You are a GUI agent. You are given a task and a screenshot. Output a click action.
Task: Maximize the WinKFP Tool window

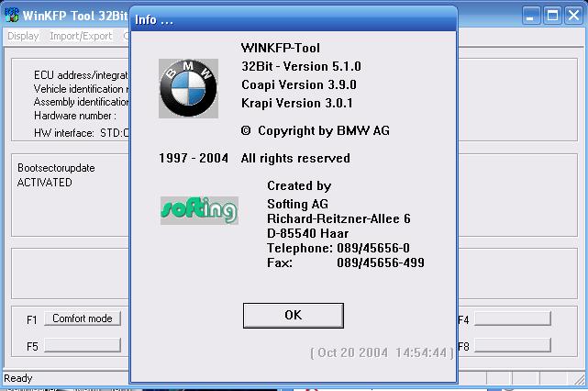(x=552, y=15)
